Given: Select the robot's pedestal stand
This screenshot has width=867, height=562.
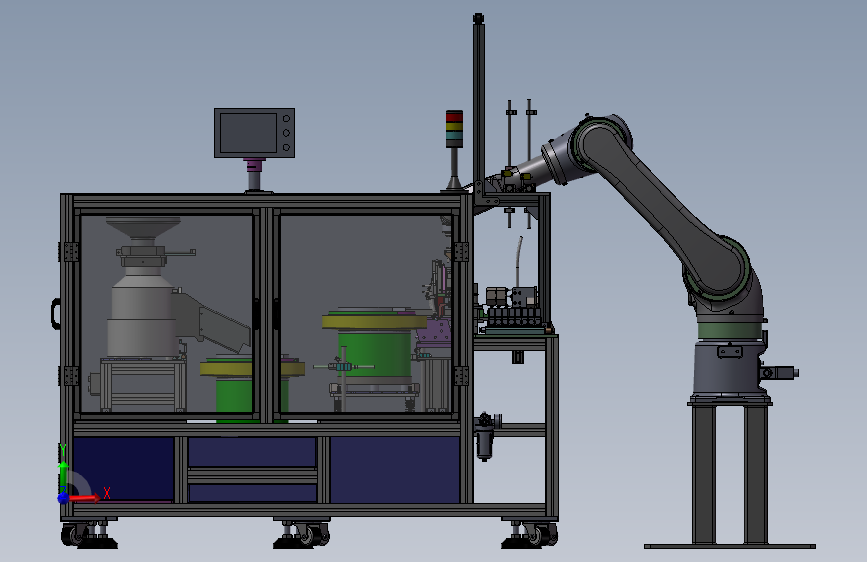Looking at the screenshot, I should [730, 473].
